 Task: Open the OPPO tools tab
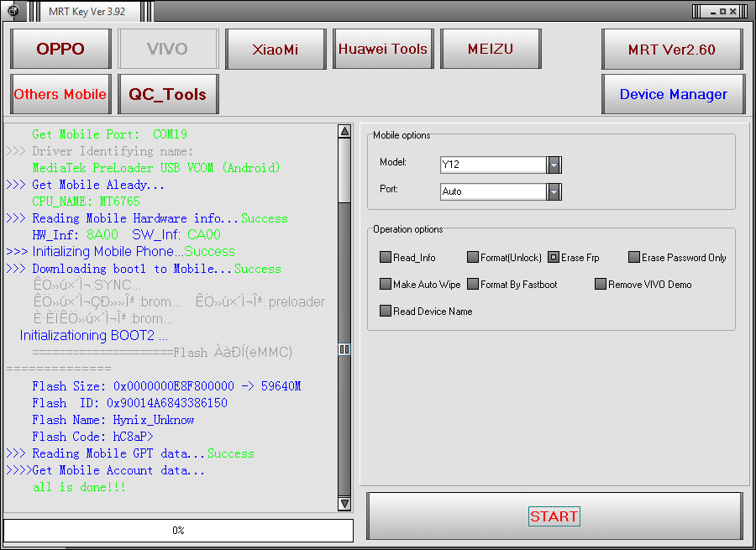[x=60, y=49]
